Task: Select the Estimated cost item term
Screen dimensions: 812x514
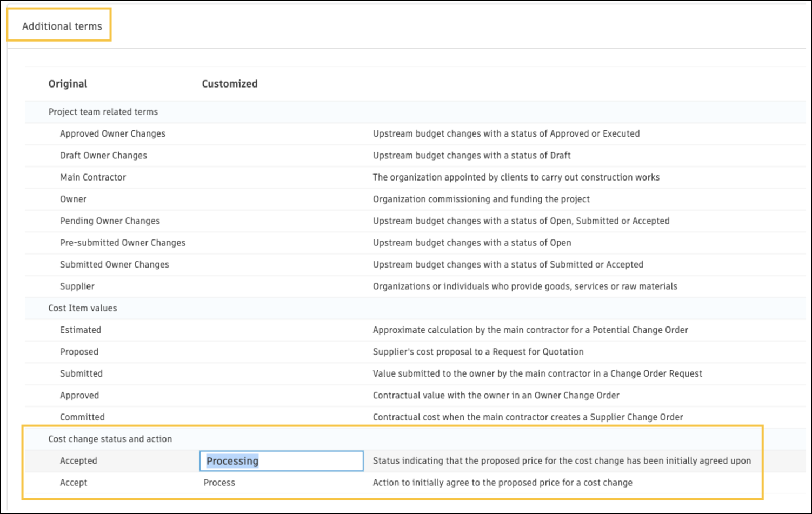Action: (x=81, y=330)
